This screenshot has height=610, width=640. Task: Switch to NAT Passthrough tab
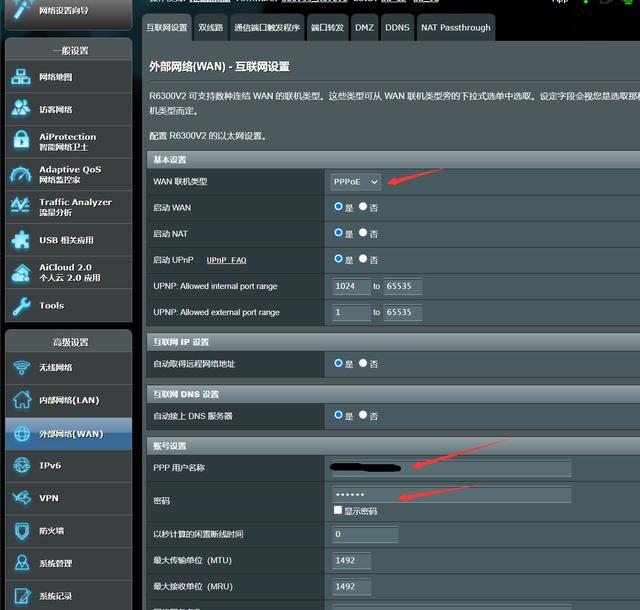[x=456, y=28]
